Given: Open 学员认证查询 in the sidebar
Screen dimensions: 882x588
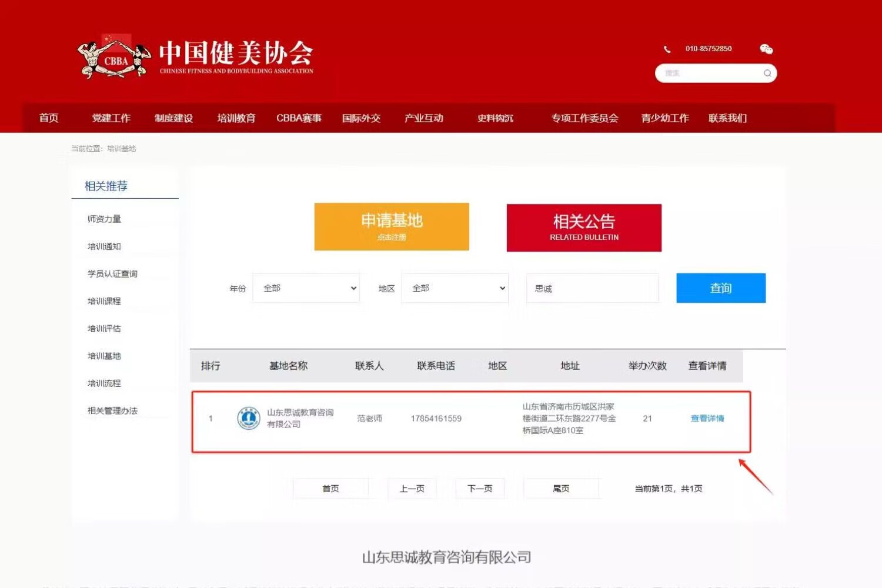Looking at the screenshot, I should click(x=112, y=274).
